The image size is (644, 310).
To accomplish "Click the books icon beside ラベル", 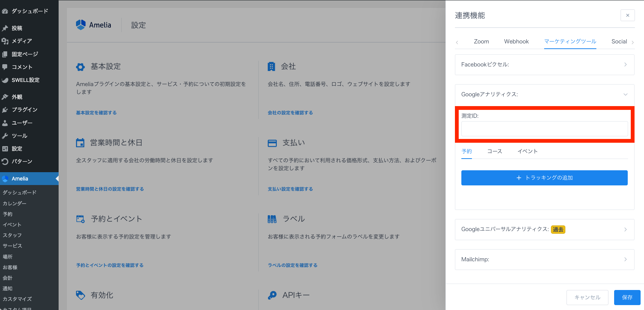I will [272, 219].
